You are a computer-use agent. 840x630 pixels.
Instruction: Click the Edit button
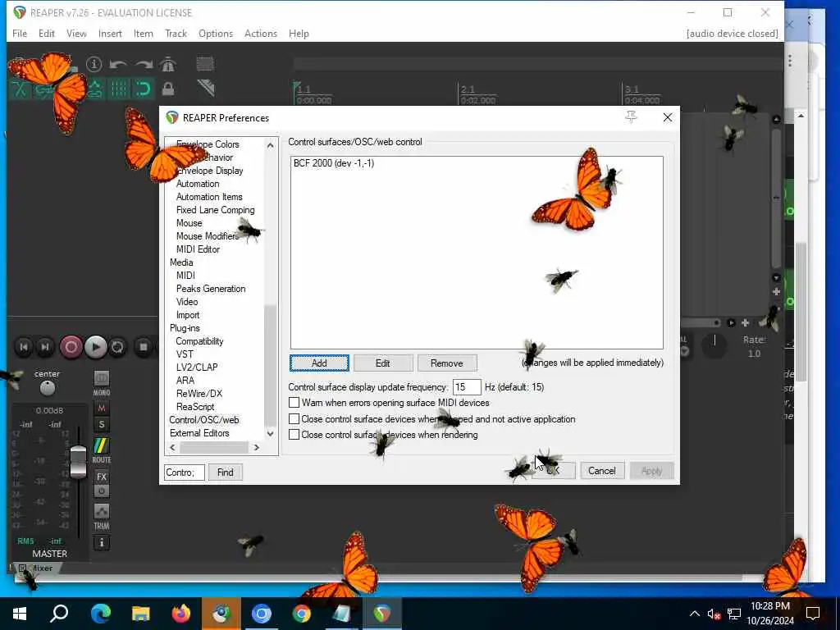(x=382, y=363)
